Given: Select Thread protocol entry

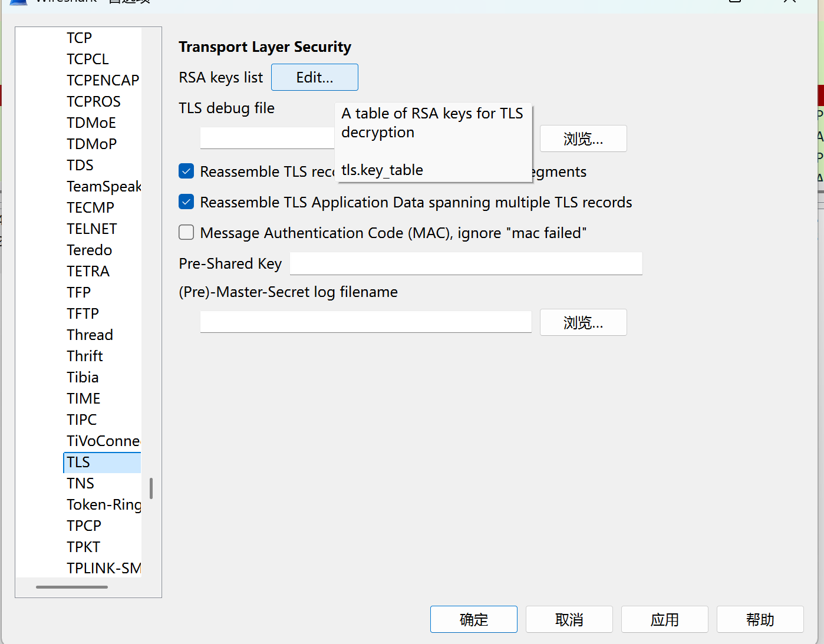Looking at the screenshot, I should click(90, 335).
